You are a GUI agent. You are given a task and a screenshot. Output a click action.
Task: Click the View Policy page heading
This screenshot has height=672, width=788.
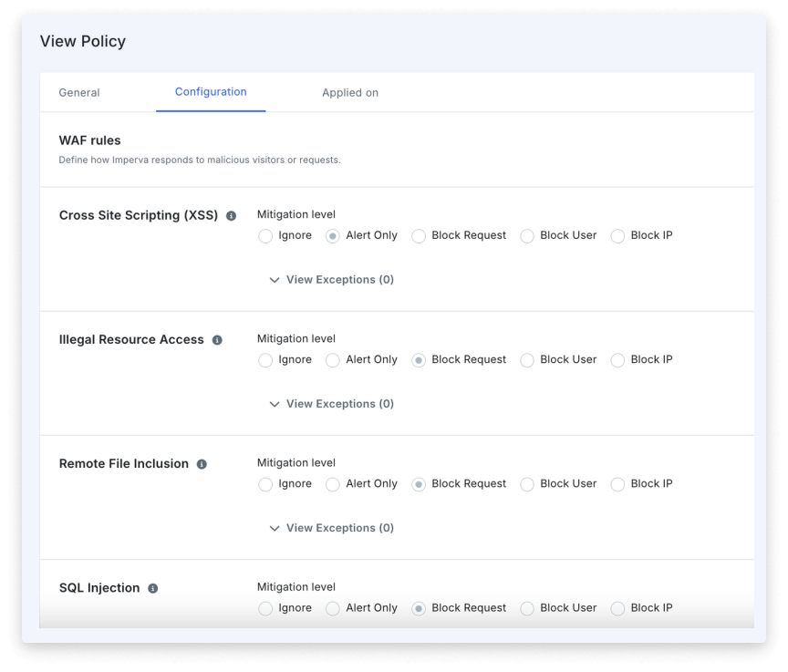[x=83, y=42]
